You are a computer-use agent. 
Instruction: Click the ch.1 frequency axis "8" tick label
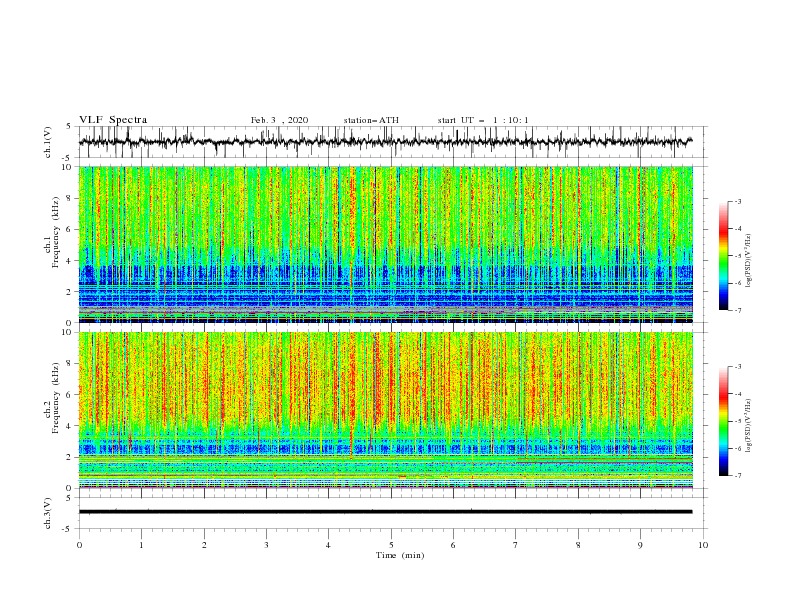point(70,198)
